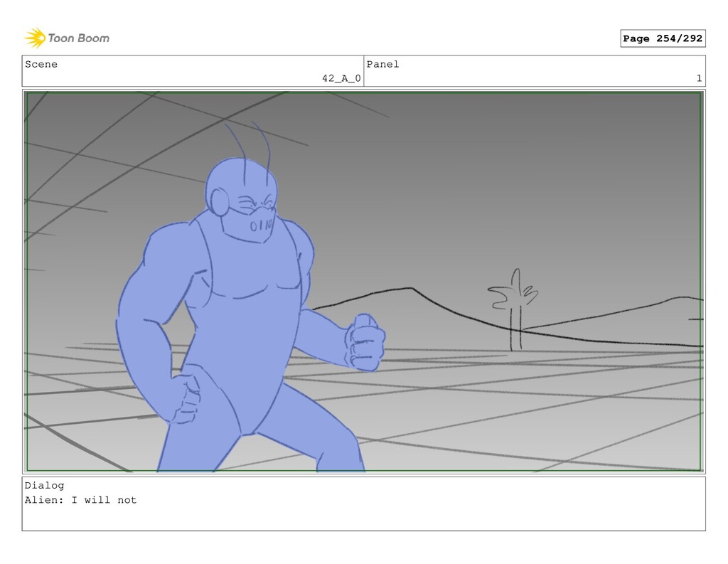Click the panel number '1'

[699, 78]
